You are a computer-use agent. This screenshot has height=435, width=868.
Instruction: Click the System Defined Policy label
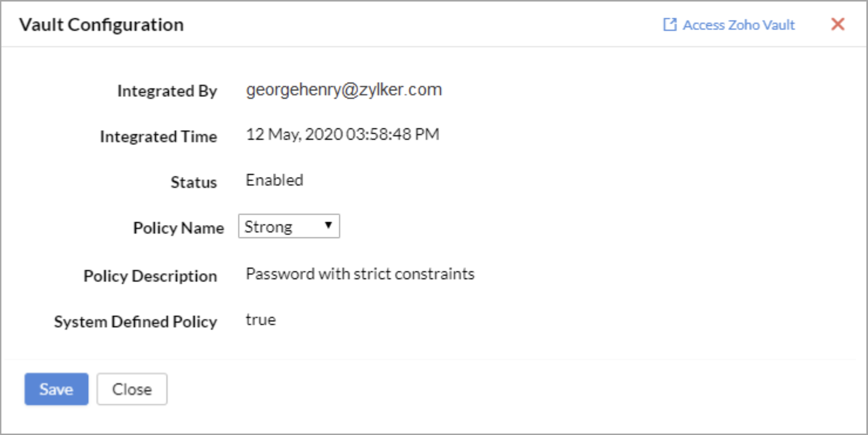click(135, 322)
